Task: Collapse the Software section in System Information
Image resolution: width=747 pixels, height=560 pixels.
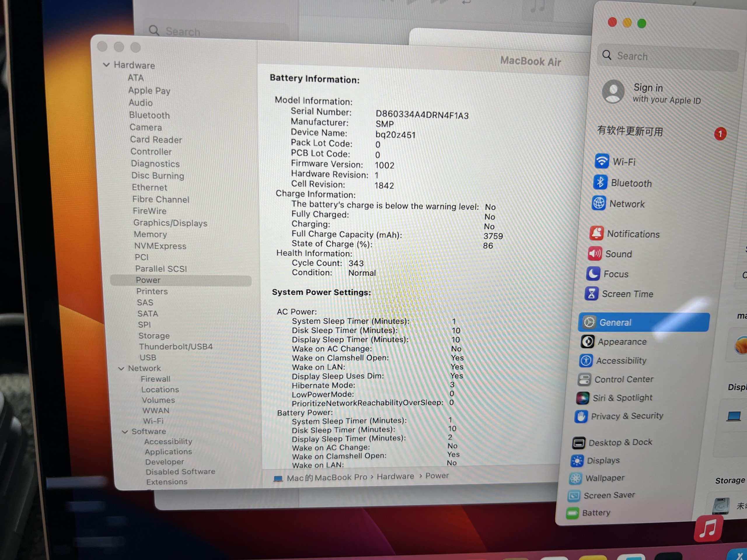Action: [125, 432]
